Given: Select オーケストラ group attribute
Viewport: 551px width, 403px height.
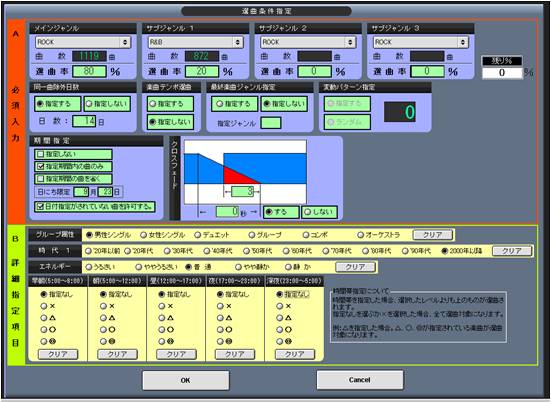Looking at the screenshot, I should pos(379,235).
